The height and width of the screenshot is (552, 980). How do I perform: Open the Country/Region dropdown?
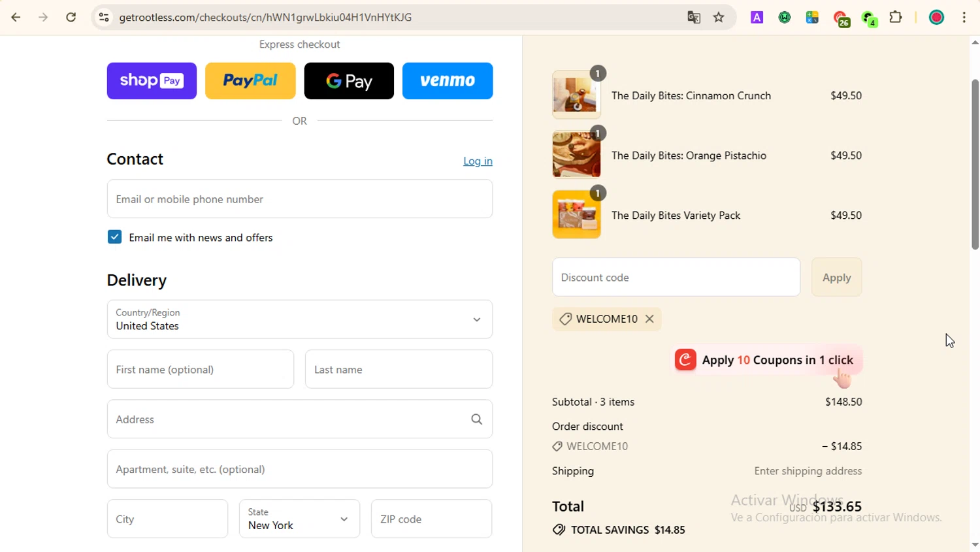pyautogui.click(x=300, y=319)
